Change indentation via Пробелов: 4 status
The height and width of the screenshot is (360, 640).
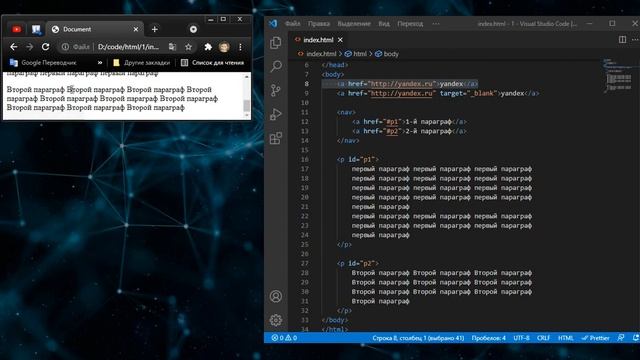click(x=489, y=338)
